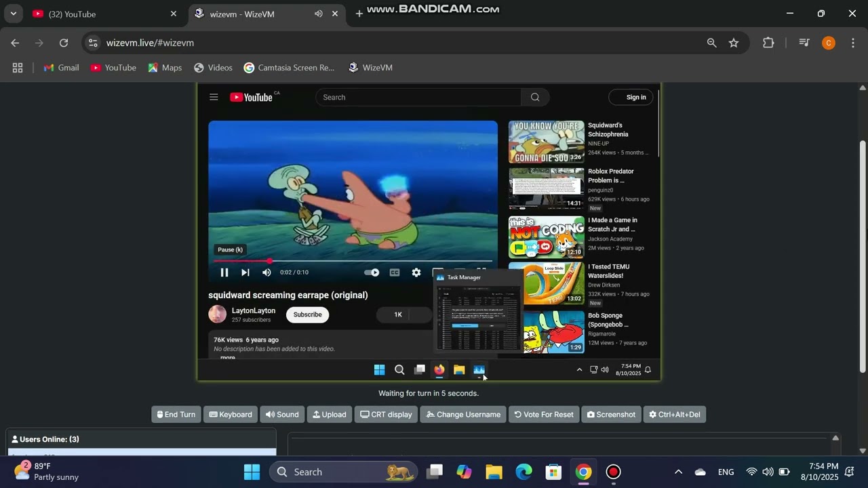
Task: Open File Explorer in the VM taskbar
Action: 459,369
